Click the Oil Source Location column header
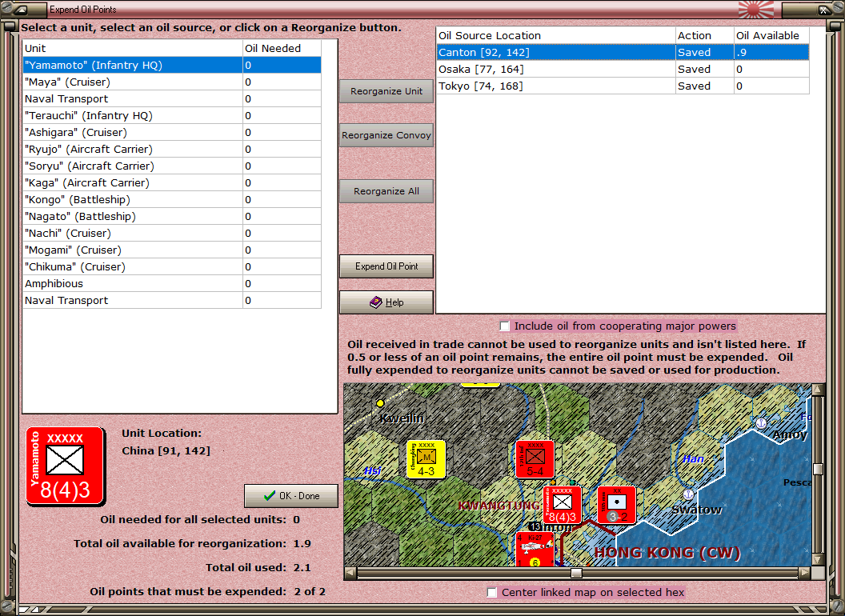This screenshot has width=845, height=616. tap(555, 35)
